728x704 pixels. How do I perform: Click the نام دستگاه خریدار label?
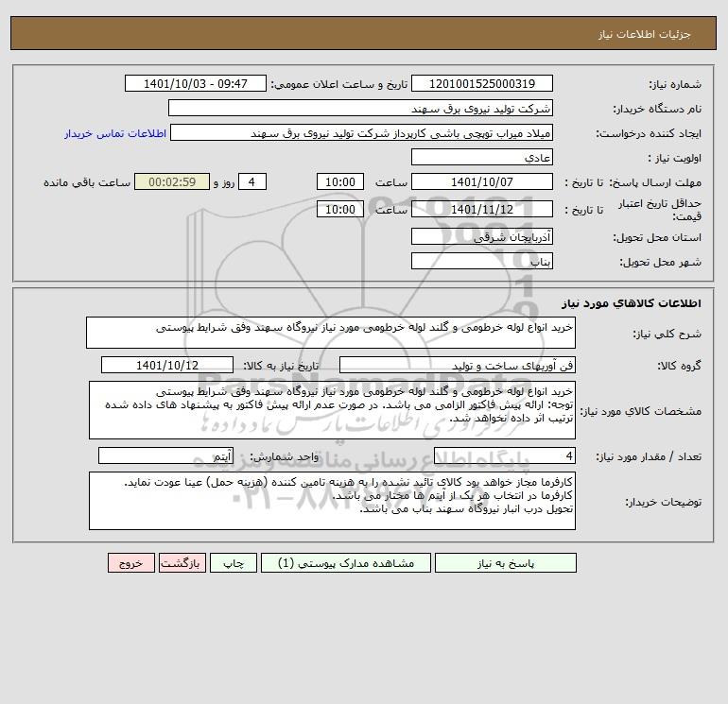657,109
